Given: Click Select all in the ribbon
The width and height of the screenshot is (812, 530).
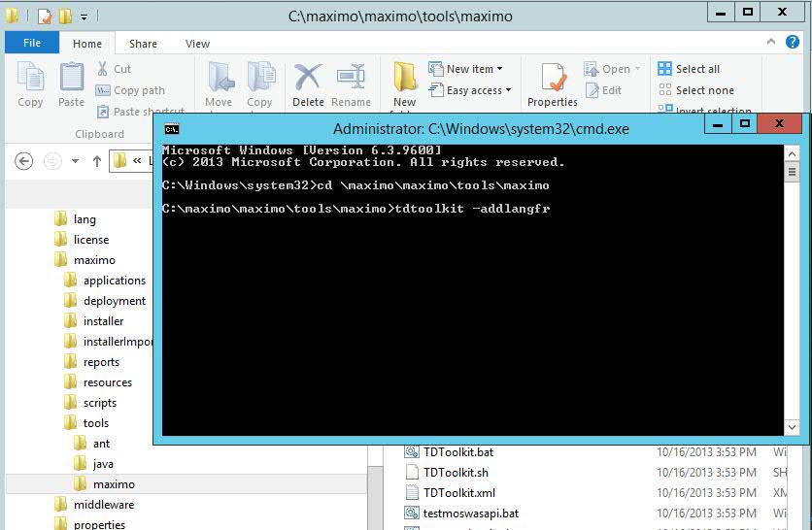Looking at the screenshot, I should click(x=690, y=69).
